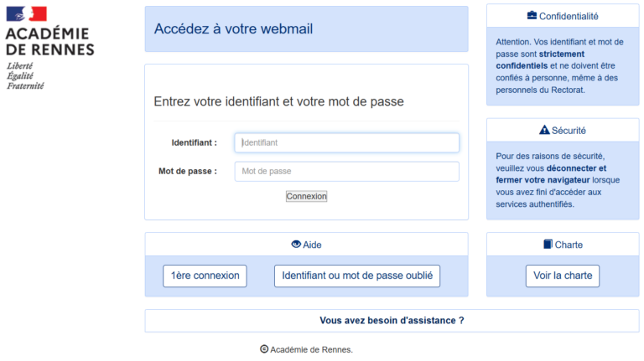Screen dimensions: 644x361
Task: Click the French Republic flag logo
Action: click(26, 14)
